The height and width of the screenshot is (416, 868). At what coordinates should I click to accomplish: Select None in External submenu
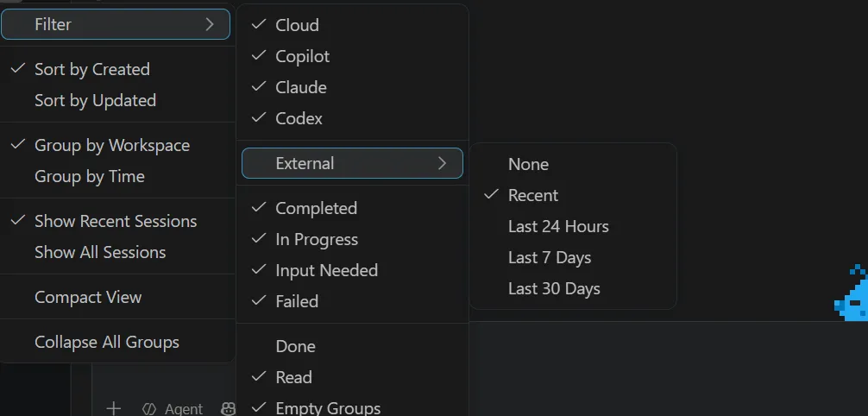(573, 164)
